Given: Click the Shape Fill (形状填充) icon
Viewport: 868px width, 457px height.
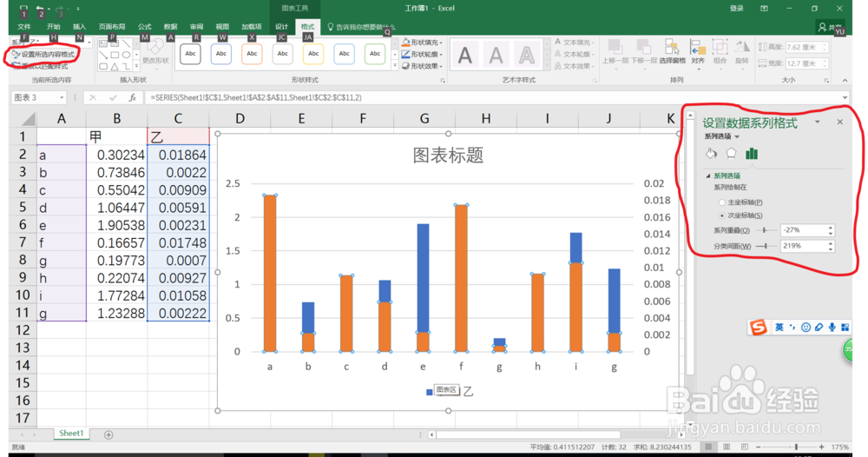Looking at the screenshot, I should 405,42.
